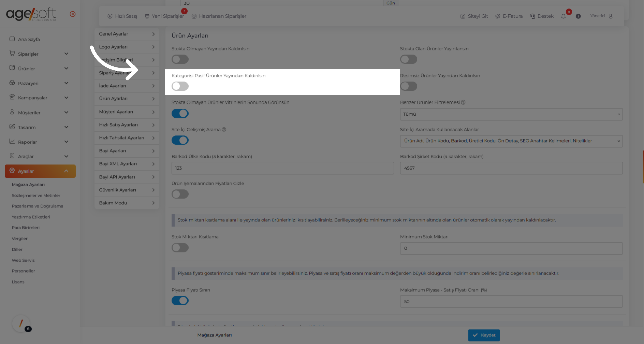The image size is (644, 344).
Task: Click the red target icon beside logo
Action: point(73,14)
